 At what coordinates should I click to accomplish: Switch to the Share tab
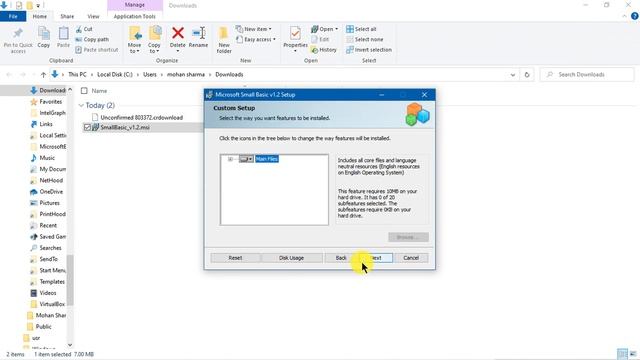pos(67,16)
